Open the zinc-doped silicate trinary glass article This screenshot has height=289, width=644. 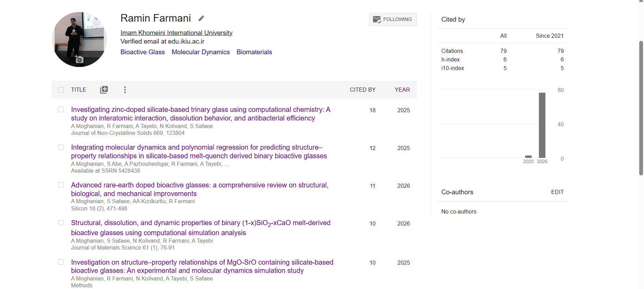point(201,114)
